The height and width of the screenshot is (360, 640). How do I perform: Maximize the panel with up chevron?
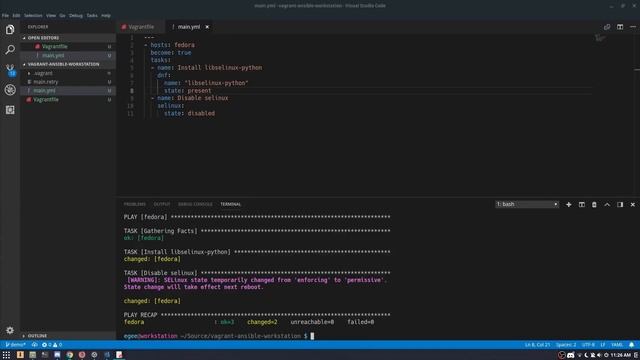click(x=607, y=204)
